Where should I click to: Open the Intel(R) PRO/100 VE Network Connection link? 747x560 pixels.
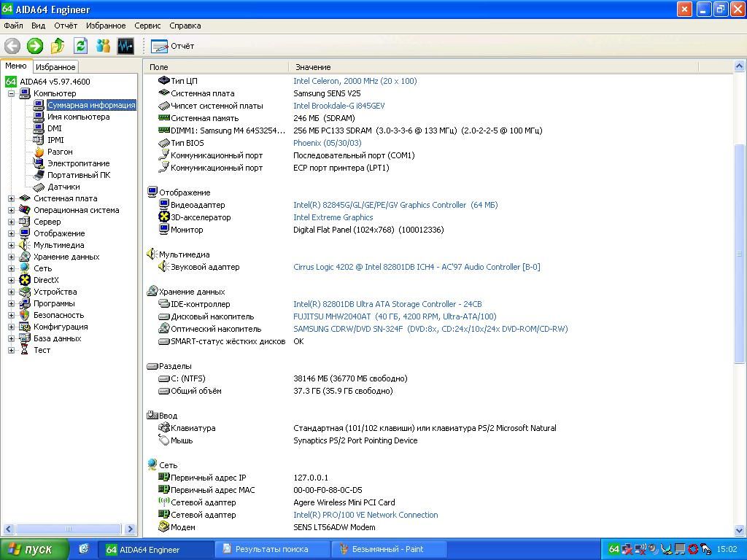tap(365, 515)
